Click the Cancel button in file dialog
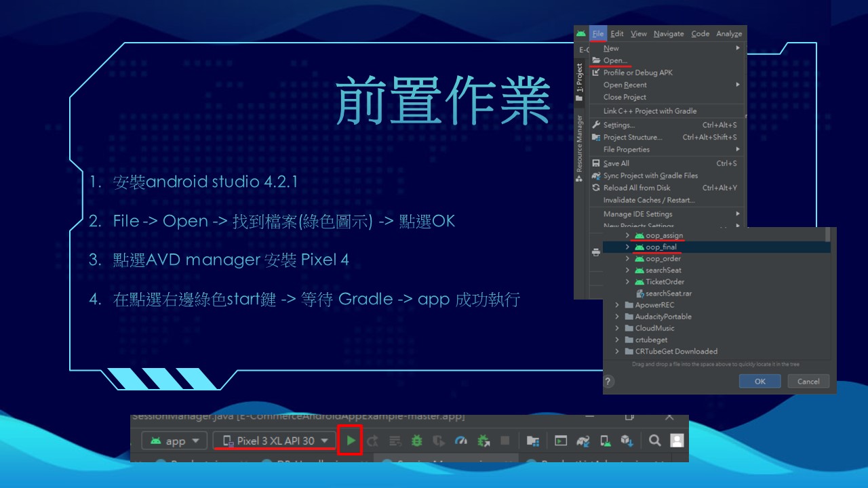The image size is (868, 488). pos(808,381)
